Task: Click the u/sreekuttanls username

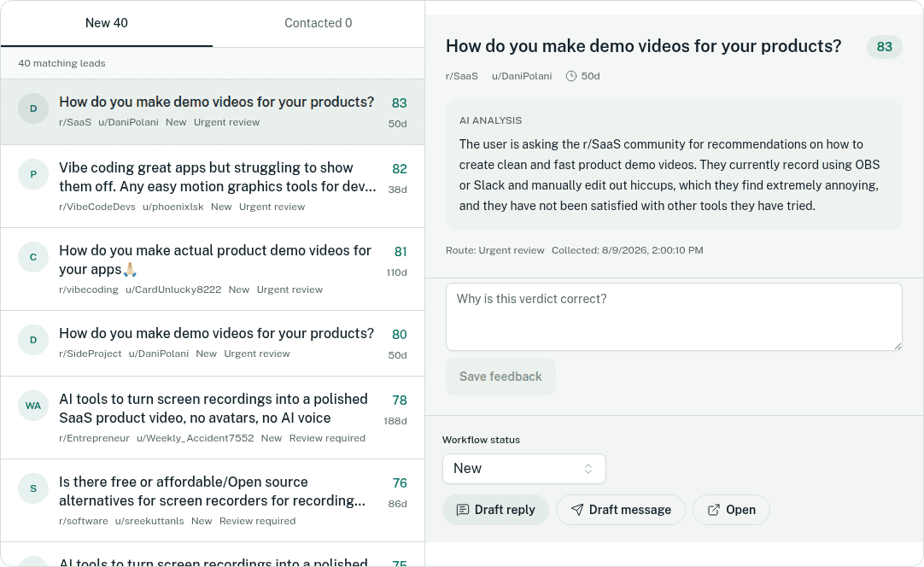Action: (x=149, y=522)
